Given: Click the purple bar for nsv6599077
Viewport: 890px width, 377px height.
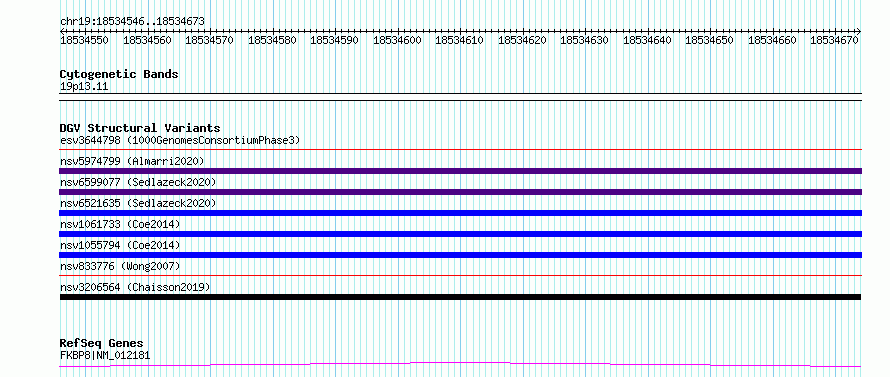Looking at the screenshot, I should click(x=460, y=192).
